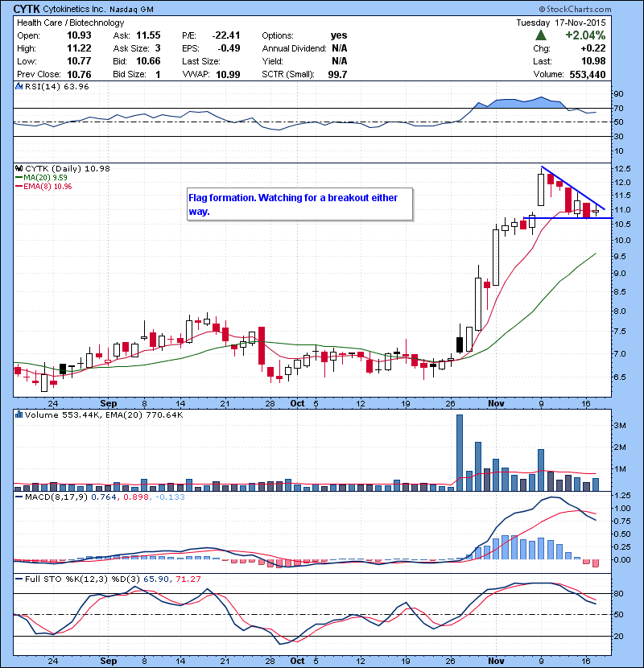Click the Yield label

272,61
